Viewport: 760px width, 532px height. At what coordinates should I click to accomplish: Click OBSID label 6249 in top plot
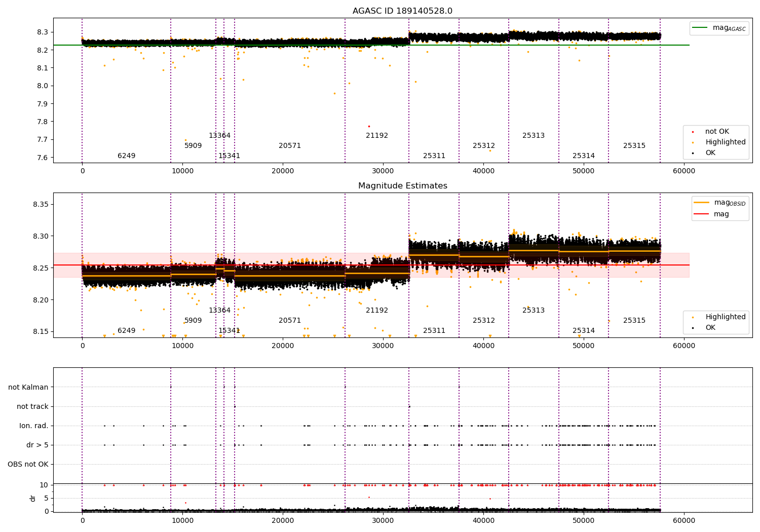pyautogui.click(x=127, y=156)
